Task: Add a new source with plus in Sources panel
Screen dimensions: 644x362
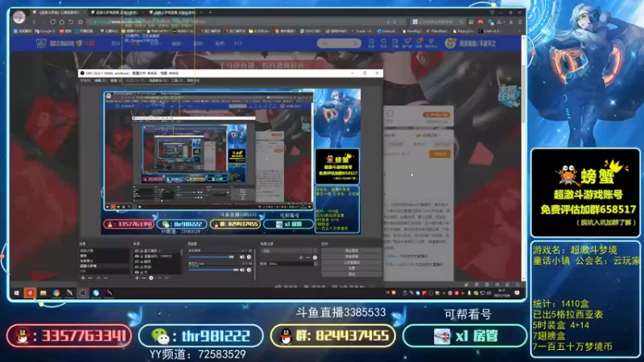Action: (x=137, y=278)
